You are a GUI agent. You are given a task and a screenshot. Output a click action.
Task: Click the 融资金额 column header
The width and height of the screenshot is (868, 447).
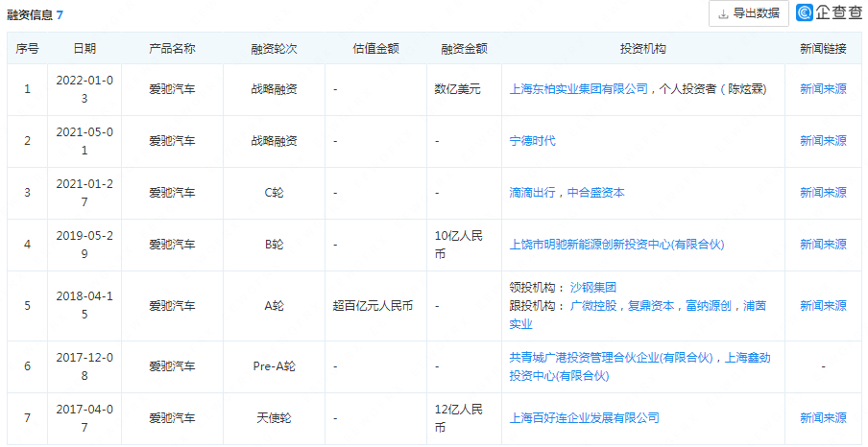464,49
